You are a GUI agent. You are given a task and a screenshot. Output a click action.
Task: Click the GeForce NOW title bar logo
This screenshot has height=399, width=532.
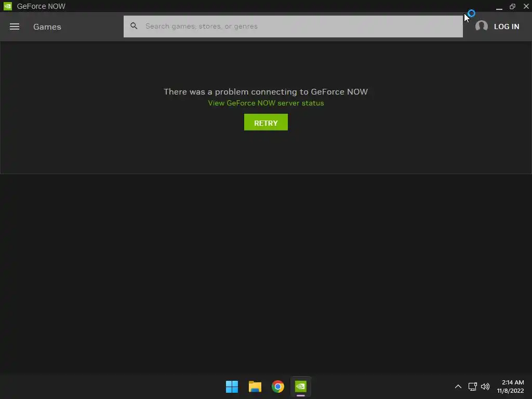[8, 6]
